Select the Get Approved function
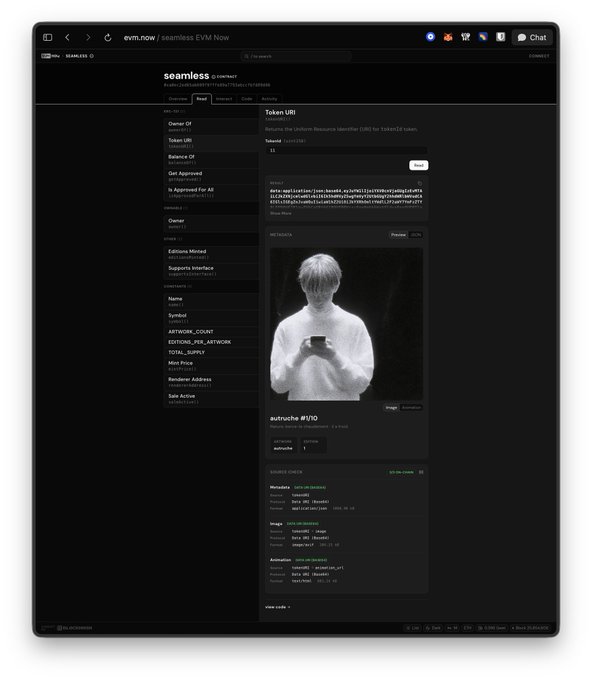Screen dimensions: 592x680 coord(211,176)
